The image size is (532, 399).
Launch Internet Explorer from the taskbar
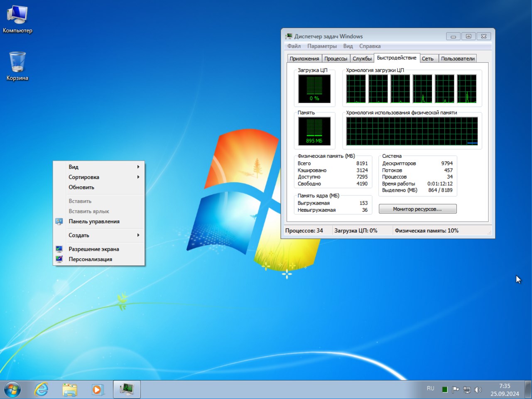pyautogui.click(x=41, y=389)
